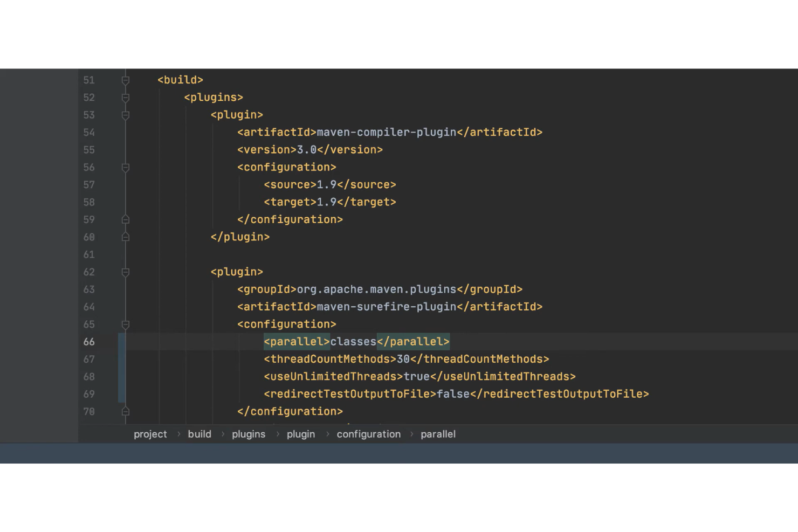Collapse the <configuration> fold on line 56

pos(125,168)
